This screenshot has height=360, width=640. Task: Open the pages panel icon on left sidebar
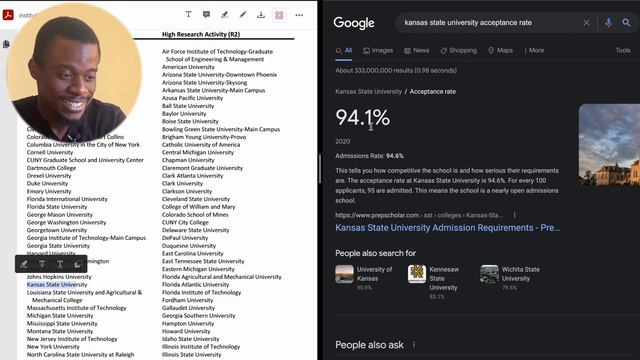tap(6, 44)
